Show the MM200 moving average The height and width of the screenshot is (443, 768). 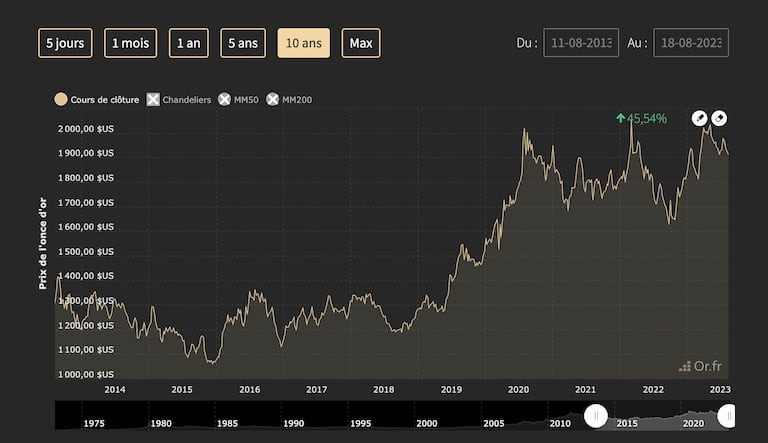click(x=288, y=100)
